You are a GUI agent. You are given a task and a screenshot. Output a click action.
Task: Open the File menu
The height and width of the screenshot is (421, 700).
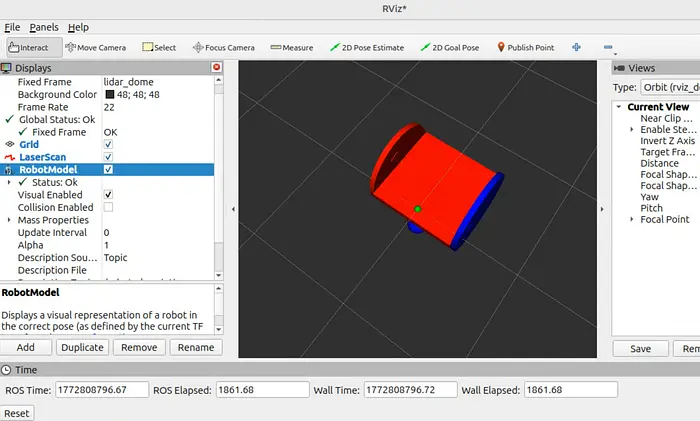tap(12, 27)
